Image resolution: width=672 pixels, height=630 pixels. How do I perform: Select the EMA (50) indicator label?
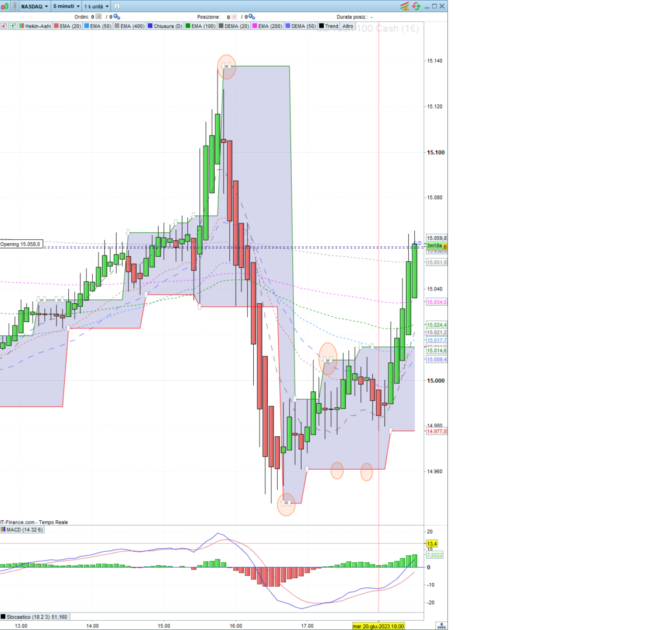(98, 26)
